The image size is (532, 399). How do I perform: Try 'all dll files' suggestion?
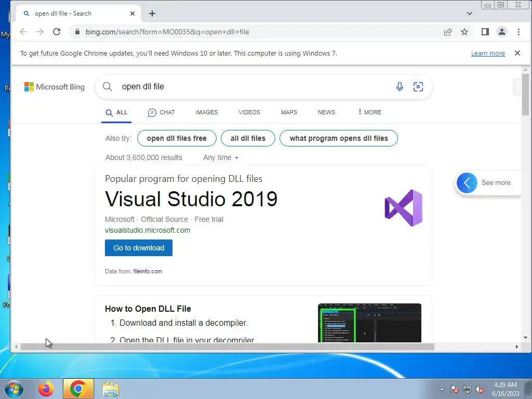[248, 138]
